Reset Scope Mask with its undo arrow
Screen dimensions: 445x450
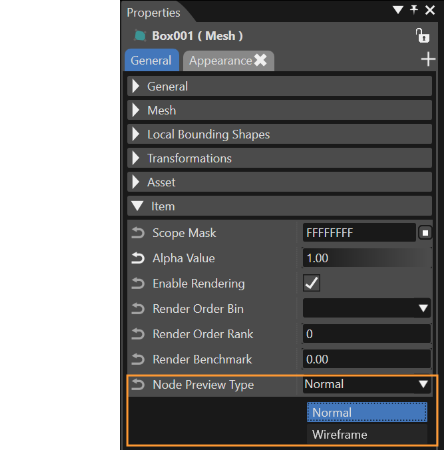pos(138,233)
